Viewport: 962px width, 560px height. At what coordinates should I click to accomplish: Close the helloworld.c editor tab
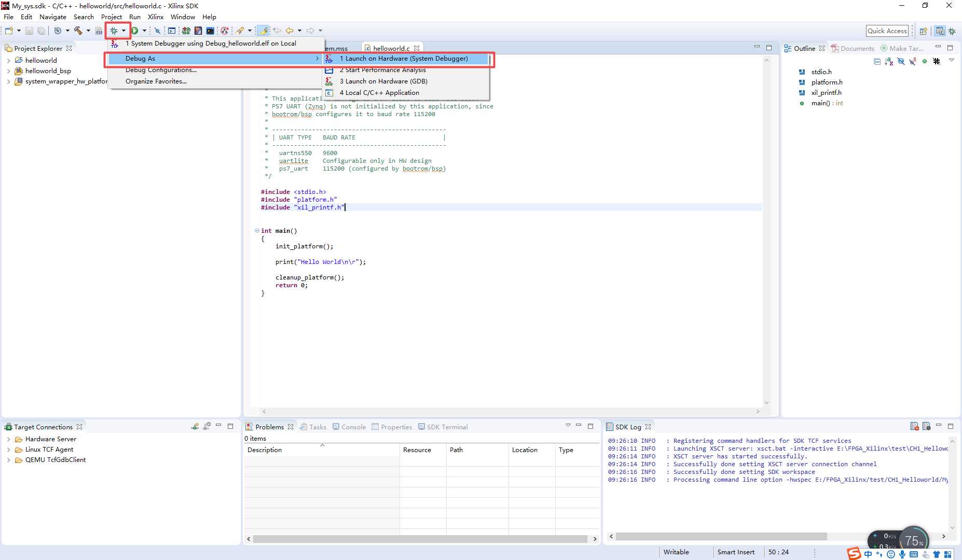(417, 48)
